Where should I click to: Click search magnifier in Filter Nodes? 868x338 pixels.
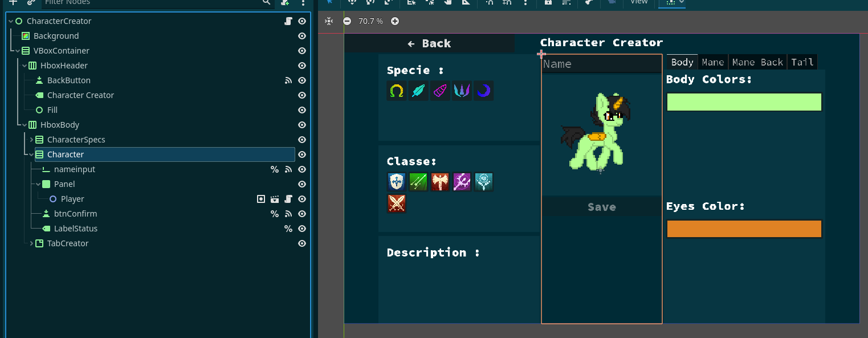(267, 2)
